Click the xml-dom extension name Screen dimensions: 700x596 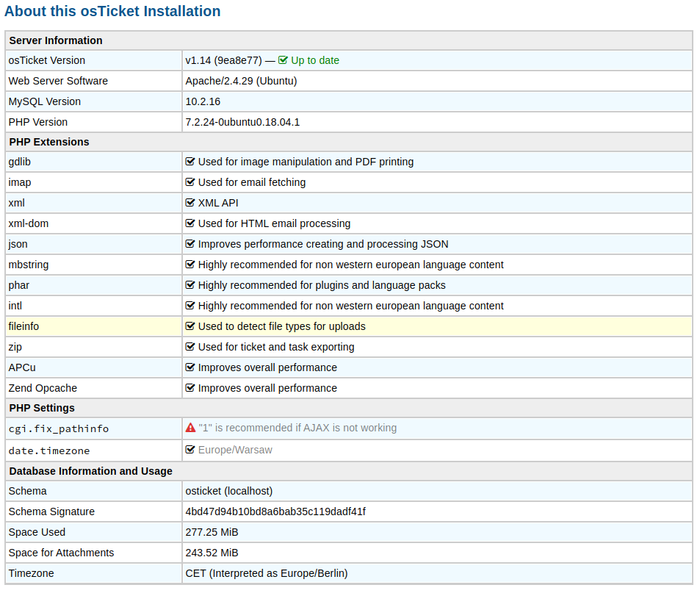click(28, 223)
